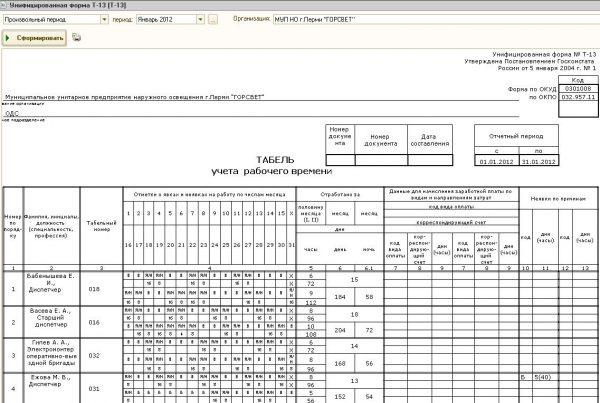Click the Табельный номер column header
The height and width of the screenshot is (403, 600).
click(101, 226)
